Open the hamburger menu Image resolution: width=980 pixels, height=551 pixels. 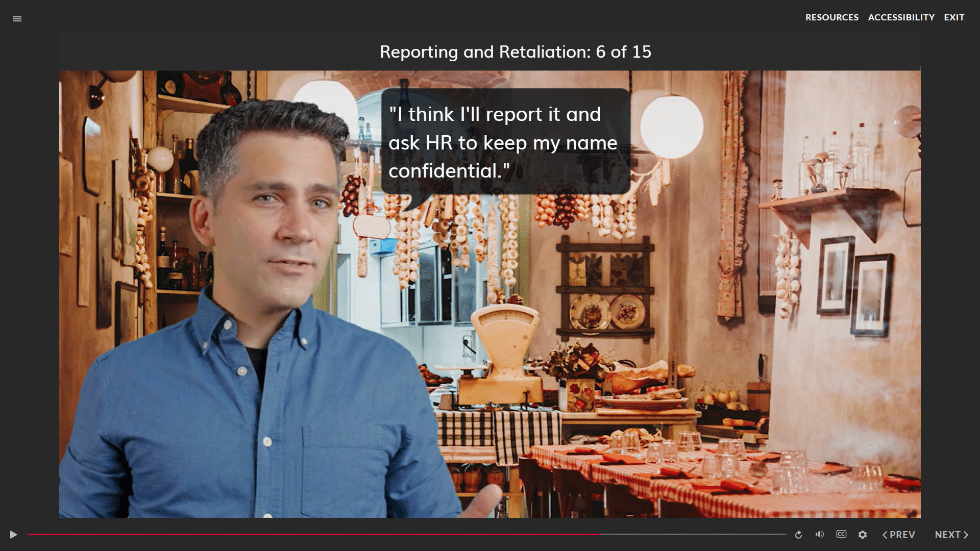(17, 19)
